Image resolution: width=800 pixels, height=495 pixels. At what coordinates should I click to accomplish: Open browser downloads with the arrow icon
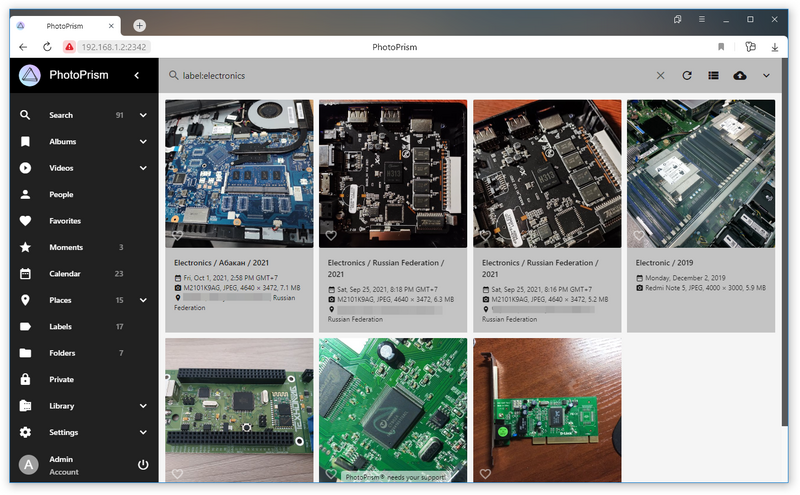[774, 47]
